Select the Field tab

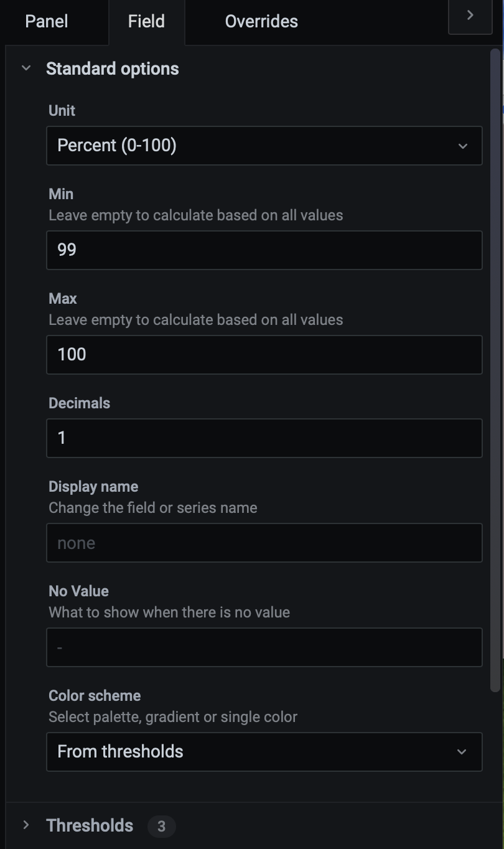click(146, 21)
